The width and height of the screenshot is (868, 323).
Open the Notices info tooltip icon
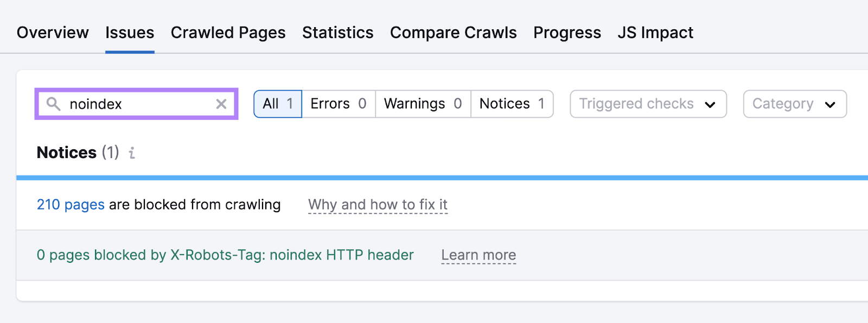click(131, 154)
